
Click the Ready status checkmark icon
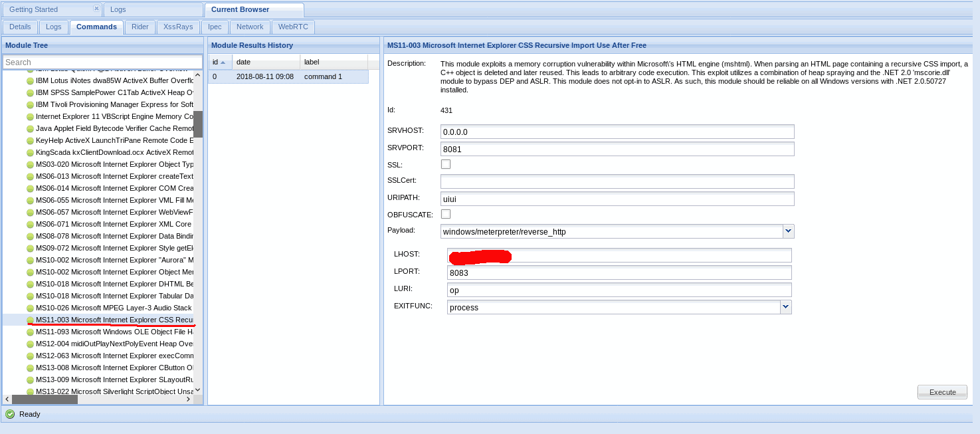click(x=10, y=414)
